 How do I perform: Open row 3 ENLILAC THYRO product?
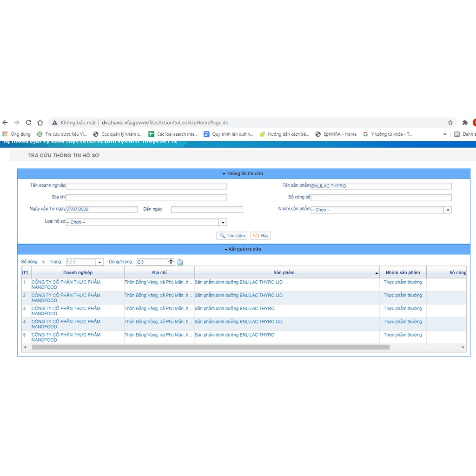point(234,309)
